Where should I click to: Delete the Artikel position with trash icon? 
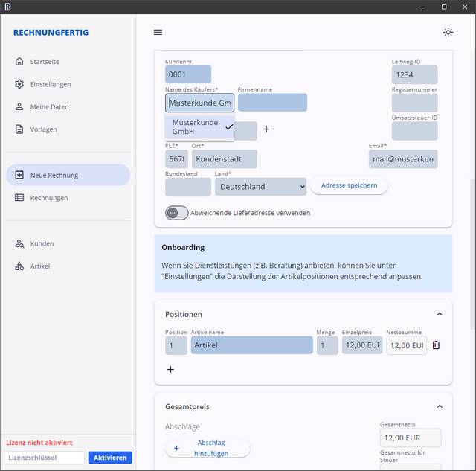436,345
